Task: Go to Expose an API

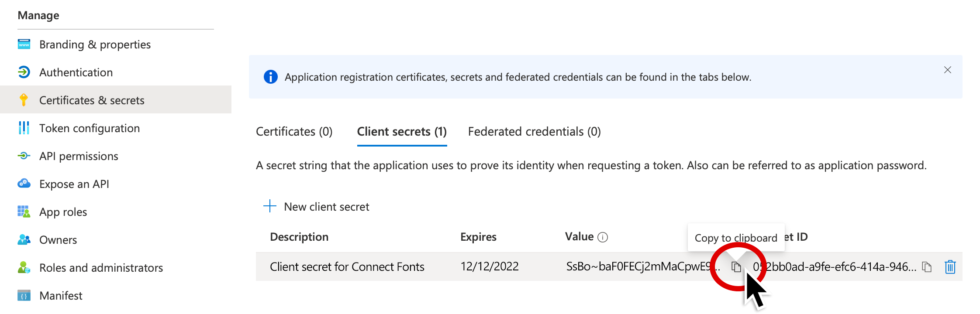Action: coord(74,184)
